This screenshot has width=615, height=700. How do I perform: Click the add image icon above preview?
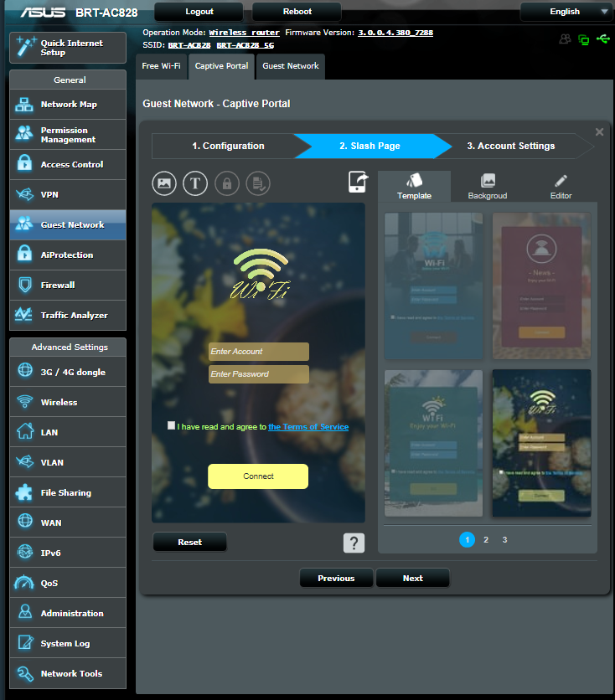click(164, 183)
